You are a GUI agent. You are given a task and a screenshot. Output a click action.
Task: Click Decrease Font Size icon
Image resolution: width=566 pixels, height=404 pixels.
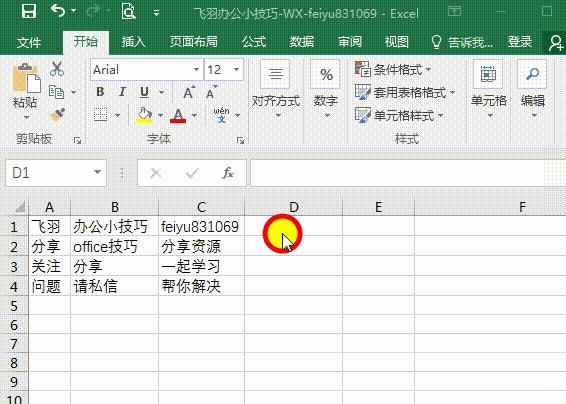click(211, 92)
